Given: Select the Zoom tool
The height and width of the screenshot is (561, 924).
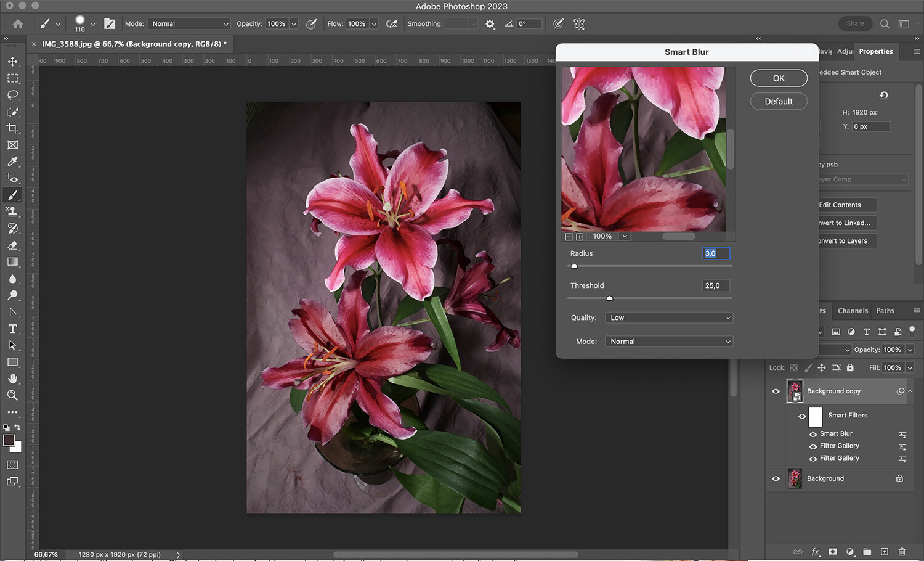Looking at the screenshot, I should click(x=12, y=395).
